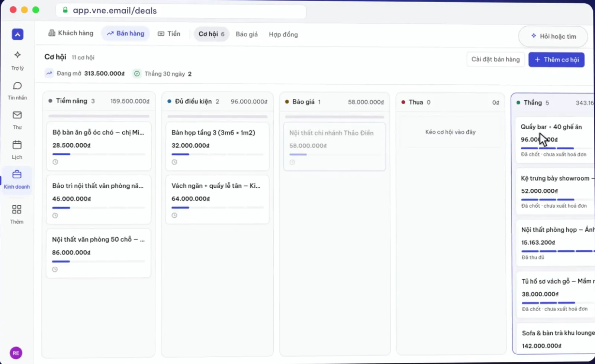Open Bảo trì nội thất văn phòng deal

tap(99, 199)
